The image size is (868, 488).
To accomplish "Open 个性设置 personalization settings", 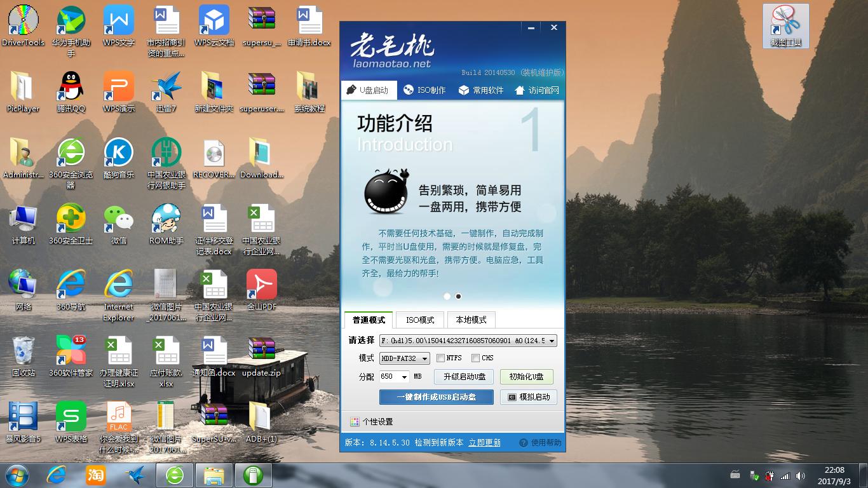I will pos(372,421).
